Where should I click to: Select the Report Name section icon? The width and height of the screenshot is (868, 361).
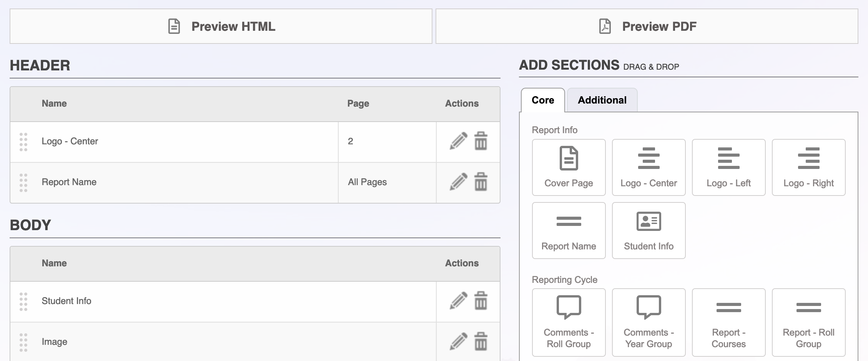pos(569,230)
